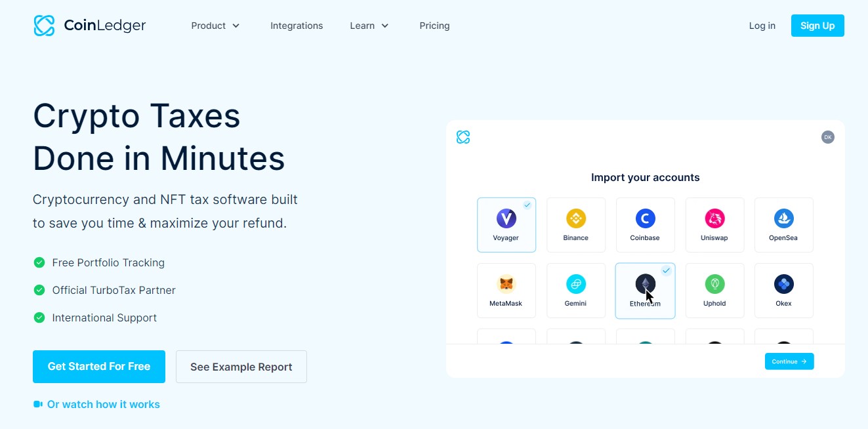Click the International Support text

click(x=104, y=317)
